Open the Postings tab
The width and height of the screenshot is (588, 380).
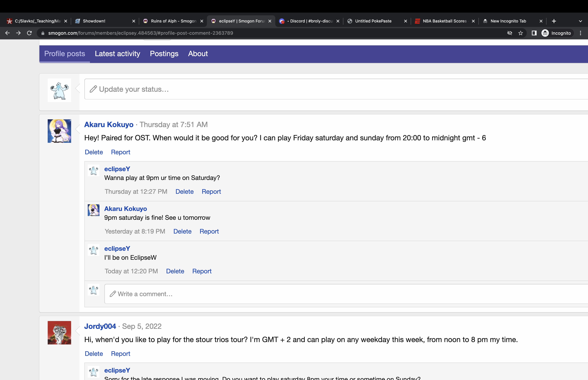[x=164, y=54]
